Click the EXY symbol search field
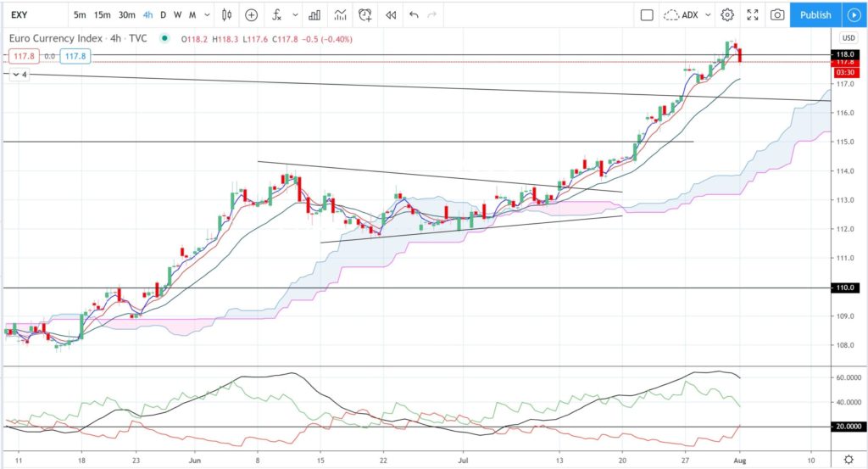868x469 pixels. (36, 15)
